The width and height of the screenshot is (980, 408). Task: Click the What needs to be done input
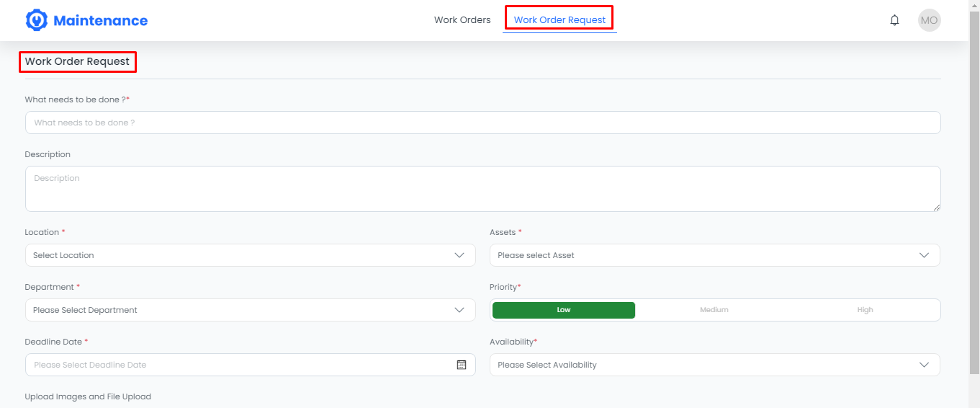(x=482, y=123)
